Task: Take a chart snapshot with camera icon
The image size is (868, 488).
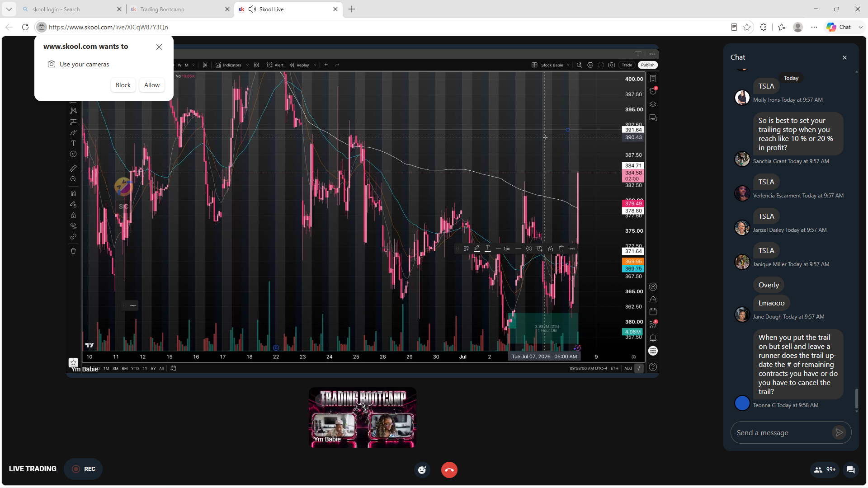Action: (612, 65)
